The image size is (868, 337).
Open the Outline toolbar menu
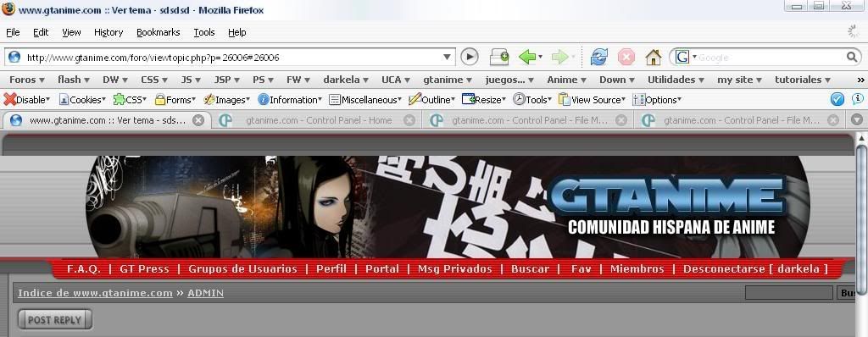click(x=431, y=100)
